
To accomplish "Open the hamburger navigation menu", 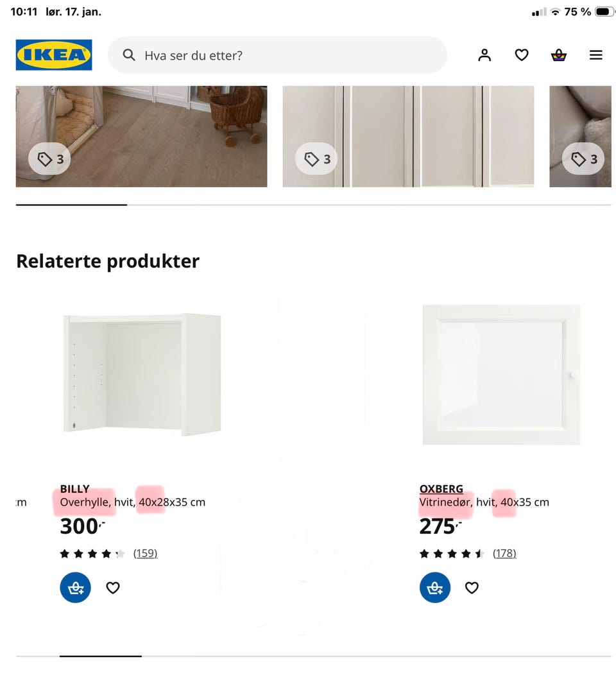I will (596, 55).
